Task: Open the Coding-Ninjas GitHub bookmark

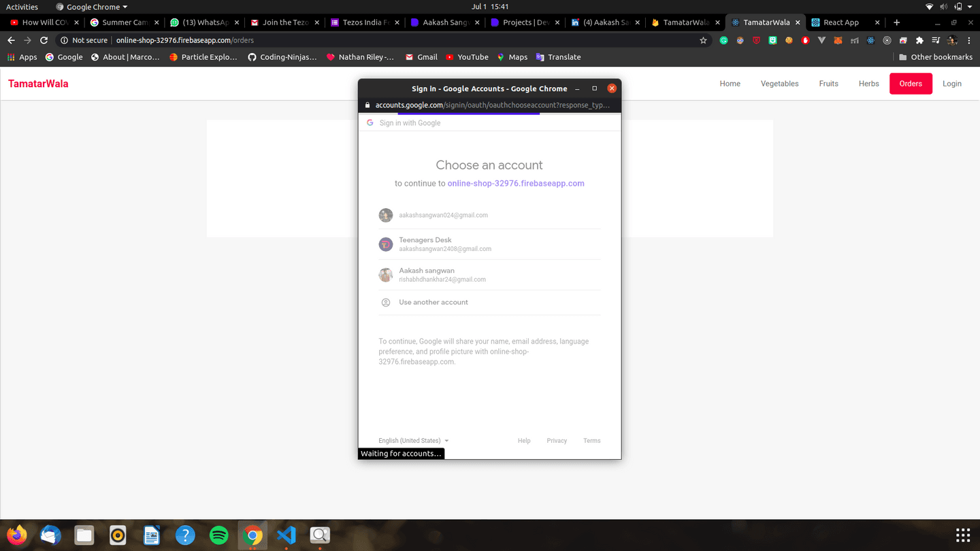Action: 282,57
